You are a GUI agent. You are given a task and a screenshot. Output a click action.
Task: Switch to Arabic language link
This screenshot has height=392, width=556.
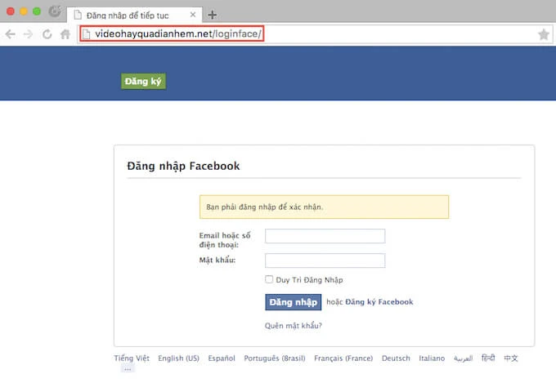pos(463,359)
